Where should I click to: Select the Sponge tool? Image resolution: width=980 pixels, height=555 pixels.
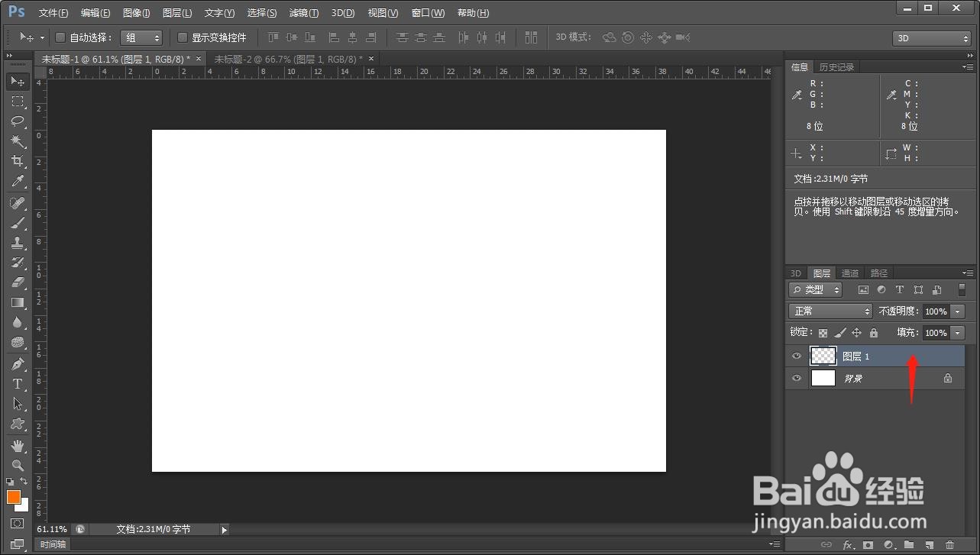coord(18,342)
